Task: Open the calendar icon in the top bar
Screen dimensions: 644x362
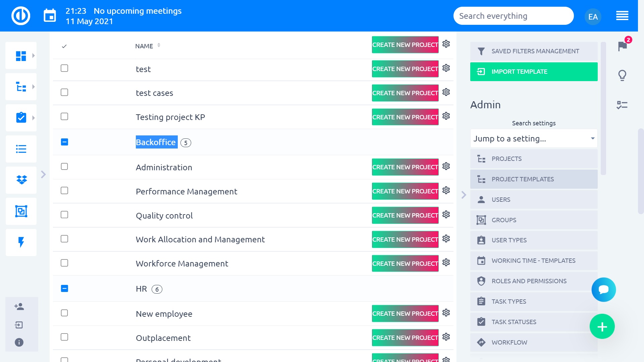Action: click(x=50, y=15)
